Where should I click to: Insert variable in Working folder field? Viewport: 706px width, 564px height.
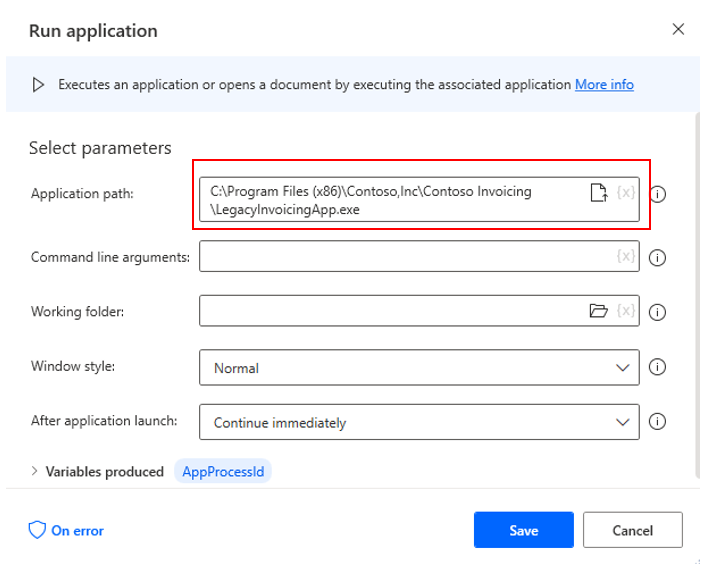(x=626, y=311)
